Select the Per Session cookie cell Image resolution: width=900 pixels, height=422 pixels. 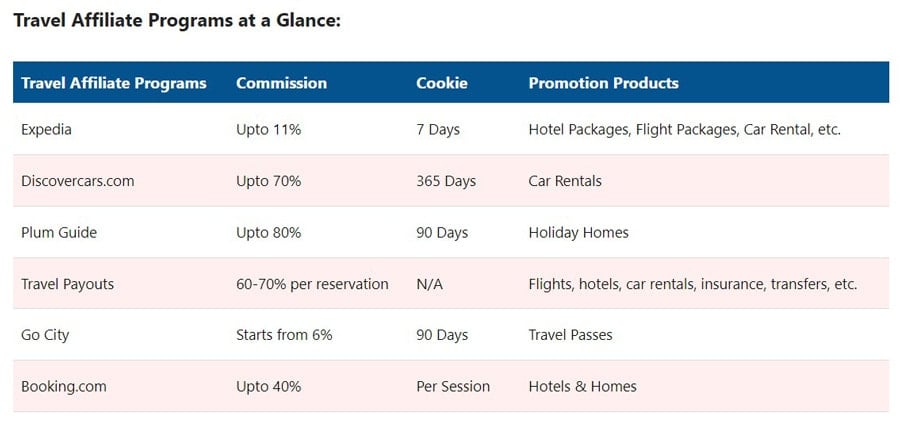[x=453, y=386]
